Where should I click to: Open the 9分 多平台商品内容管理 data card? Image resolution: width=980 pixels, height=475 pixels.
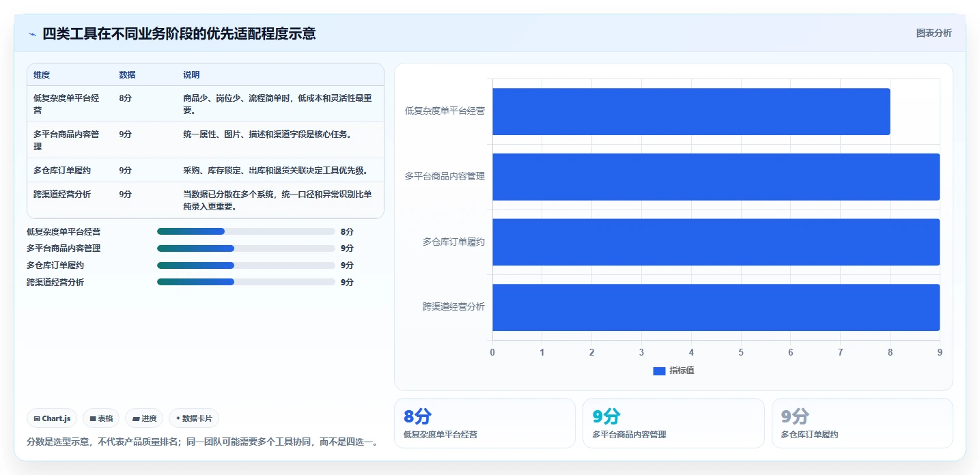[673, 423]
